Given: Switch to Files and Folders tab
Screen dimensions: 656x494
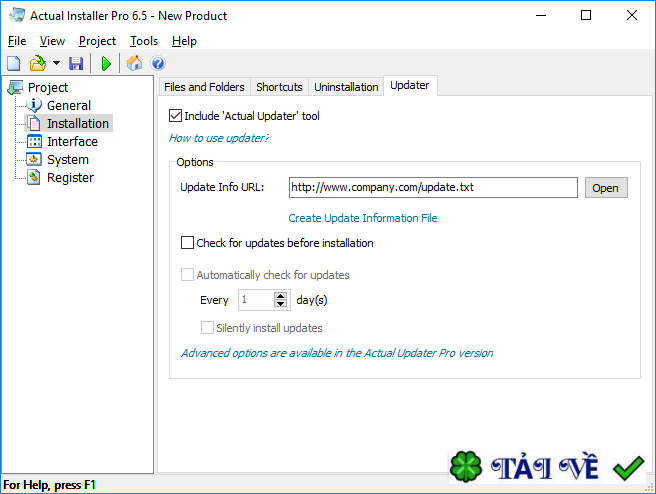Looking at the screenshot, I should (x=204, y=87).
